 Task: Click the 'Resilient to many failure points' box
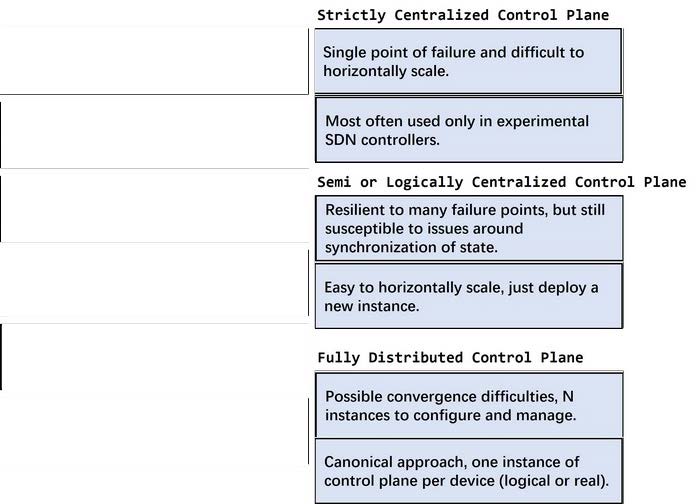[468, 228]
